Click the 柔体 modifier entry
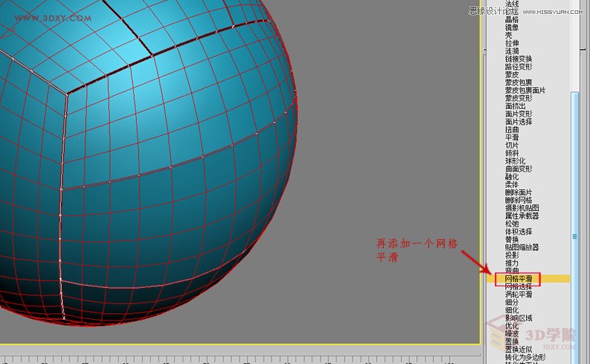590x364 pixels. click(x=512, y=184)
